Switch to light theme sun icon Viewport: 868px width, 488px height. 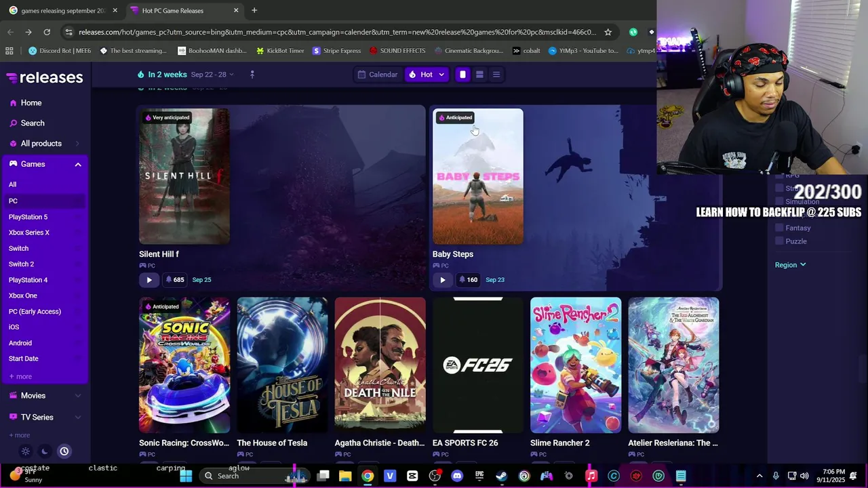click(x=26, y=451)
